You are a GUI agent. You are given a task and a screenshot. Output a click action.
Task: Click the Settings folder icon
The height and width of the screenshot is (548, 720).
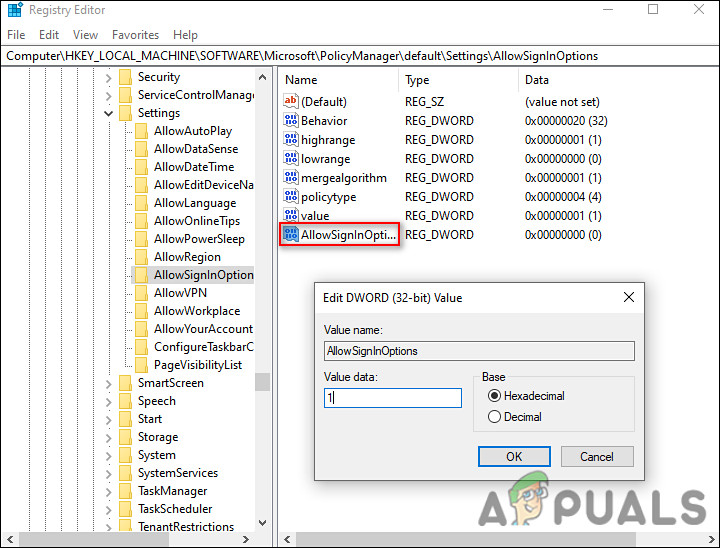click(x=125, y=113)
